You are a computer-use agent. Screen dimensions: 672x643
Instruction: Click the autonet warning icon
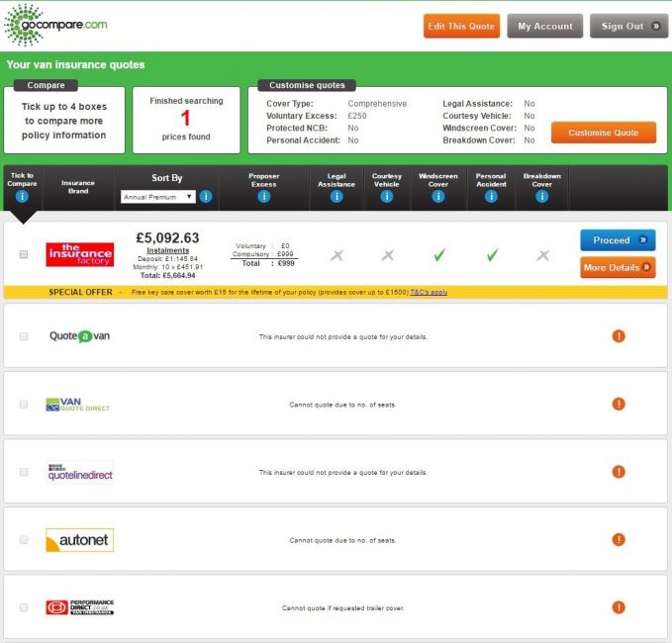coord(619,540)
